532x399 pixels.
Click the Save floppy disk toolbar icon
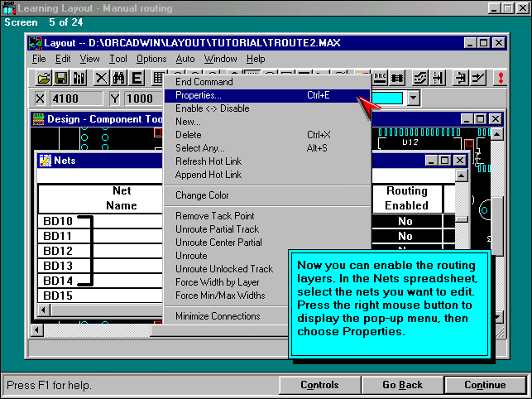click(61, 78)
